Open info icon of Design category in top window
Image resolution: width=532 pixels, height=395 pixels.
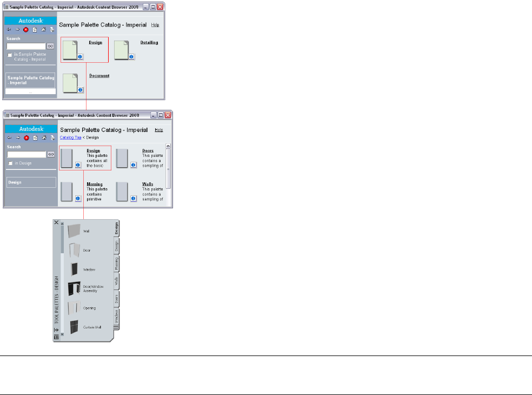coord(80,57)
